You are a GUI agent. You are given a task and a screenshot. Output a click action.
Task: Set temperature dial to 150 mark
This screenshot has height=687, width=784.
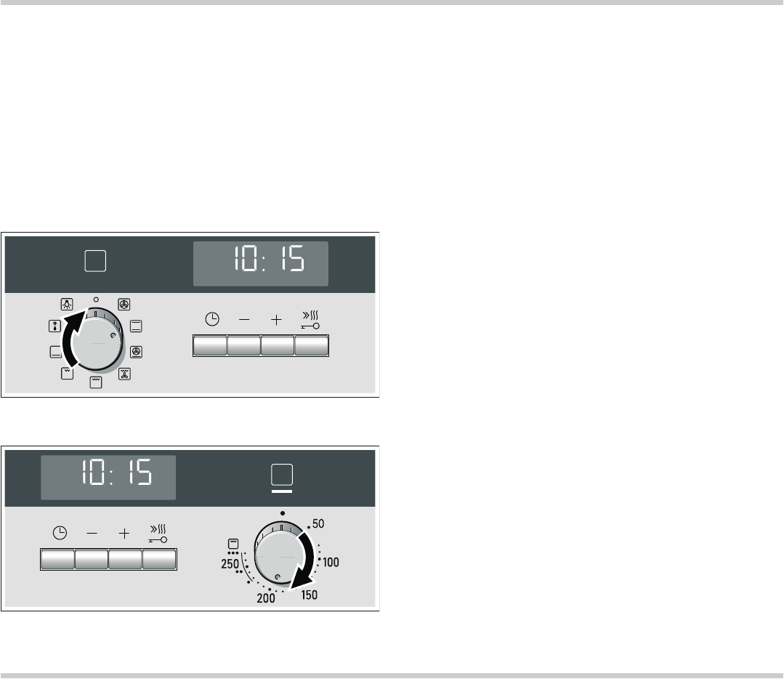click(x=310, y=595)
